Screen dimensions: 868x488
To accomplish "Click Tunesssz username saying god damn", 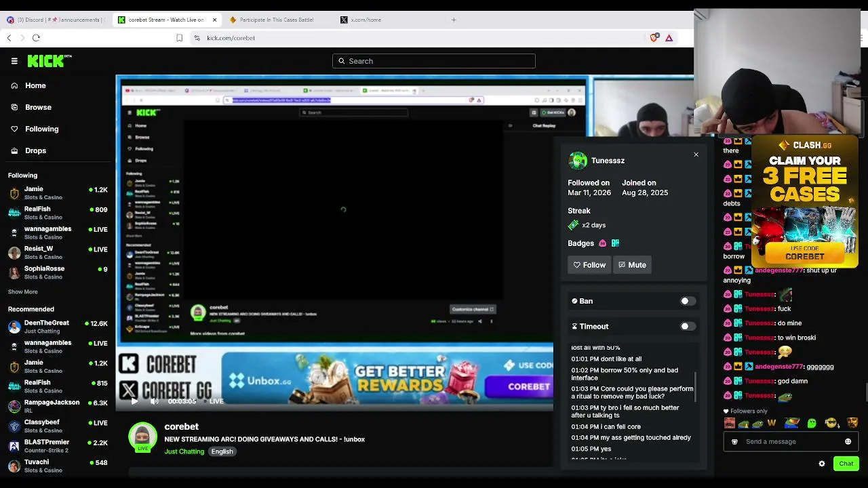I will 759,381.
